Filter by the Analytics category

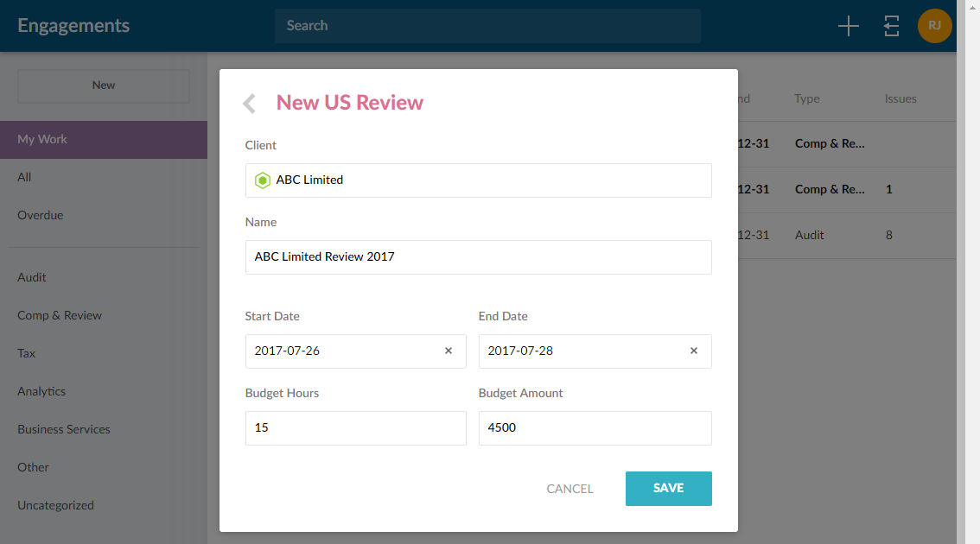[41, 391]
